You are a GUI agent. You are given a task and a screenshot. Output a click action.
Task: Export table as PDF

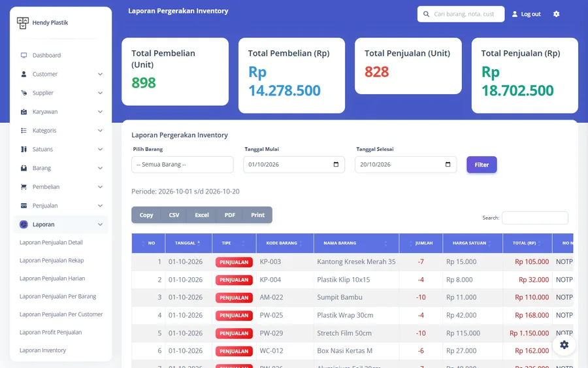click(230, 215)
